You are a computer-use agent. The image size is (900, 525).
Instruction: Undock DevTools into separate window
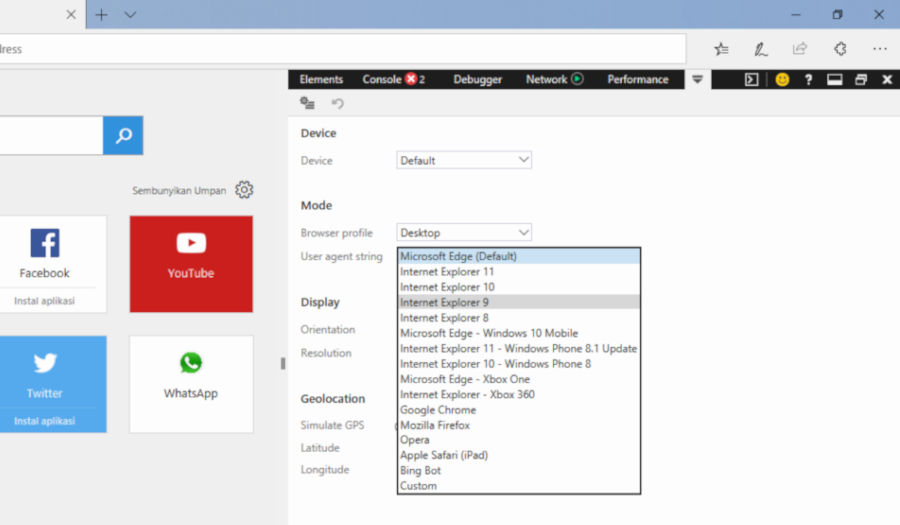coord(860,79)
